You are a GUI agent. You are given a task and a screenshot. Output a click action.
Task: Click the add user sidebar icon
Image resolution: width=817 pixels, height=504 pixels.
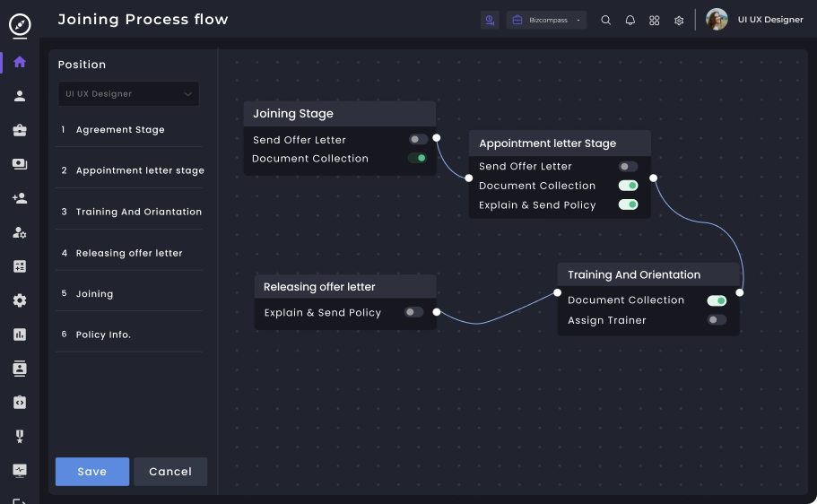click(x=20, y=198)
